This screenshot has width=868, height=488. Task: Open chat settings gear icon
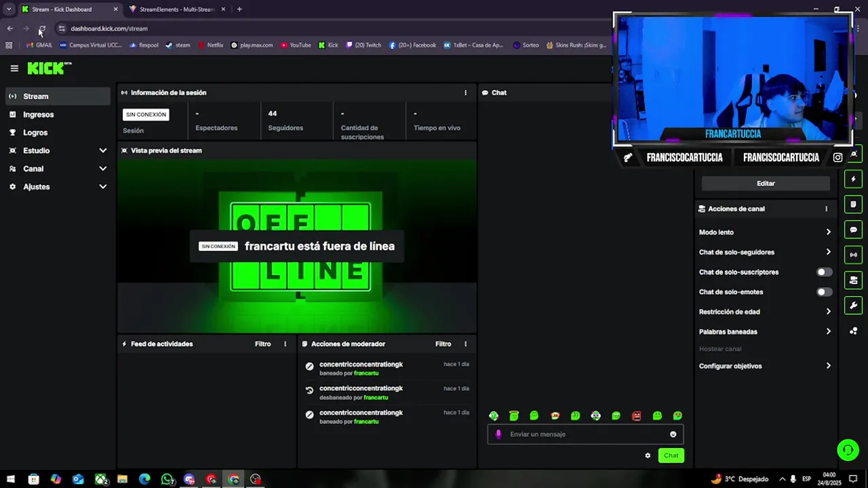point(648,455)
